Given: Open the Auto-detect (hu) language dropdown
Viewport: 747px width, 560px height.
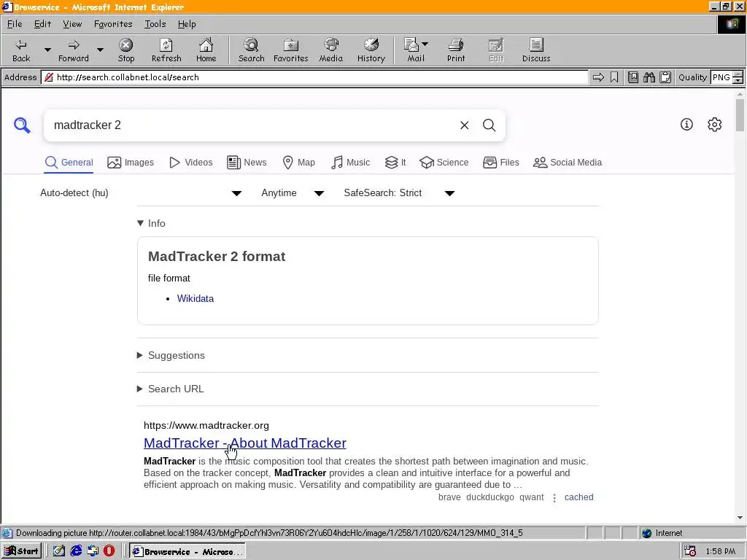Looking at the screenshot, I should 141,192.
